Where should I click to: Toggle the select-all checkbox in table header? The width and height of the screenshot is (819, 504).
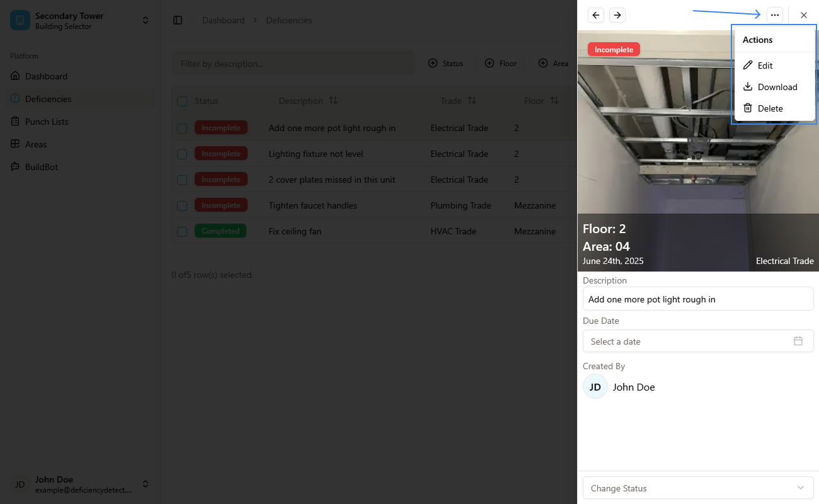(x=182, y=101)
